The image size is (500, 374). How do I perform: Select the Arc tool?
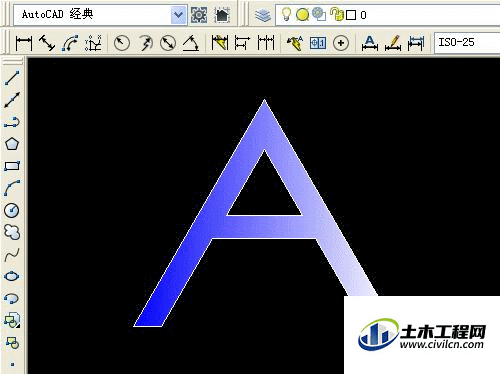coord(12,188)
